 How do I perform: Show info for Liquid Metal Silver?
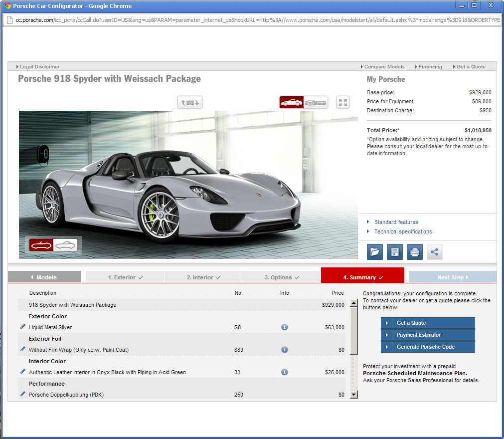coord(285,327)
